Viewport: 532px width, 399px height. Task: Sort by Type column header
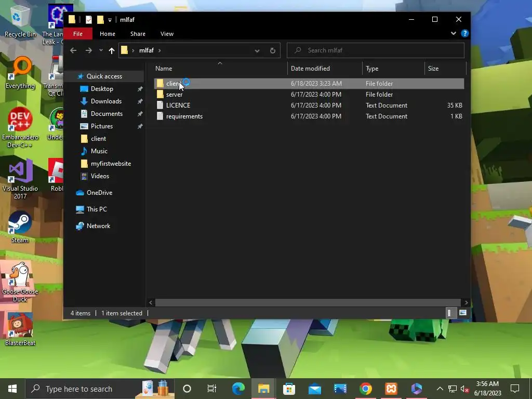393,68
